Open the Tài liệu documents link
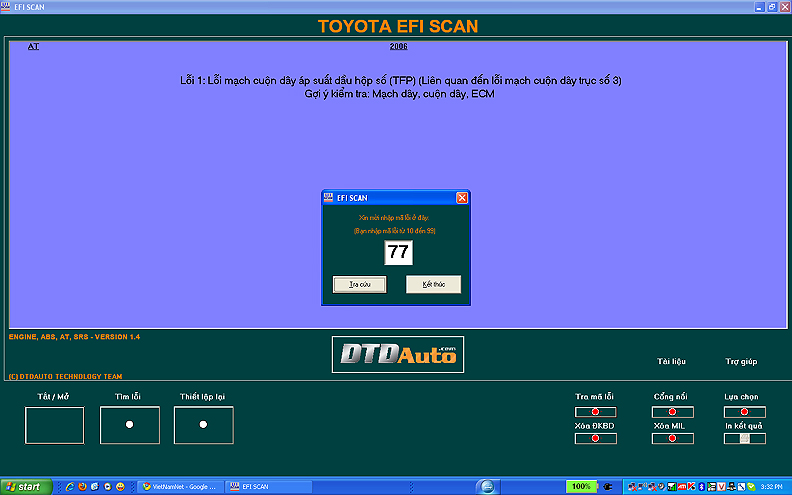 [671, 361]
